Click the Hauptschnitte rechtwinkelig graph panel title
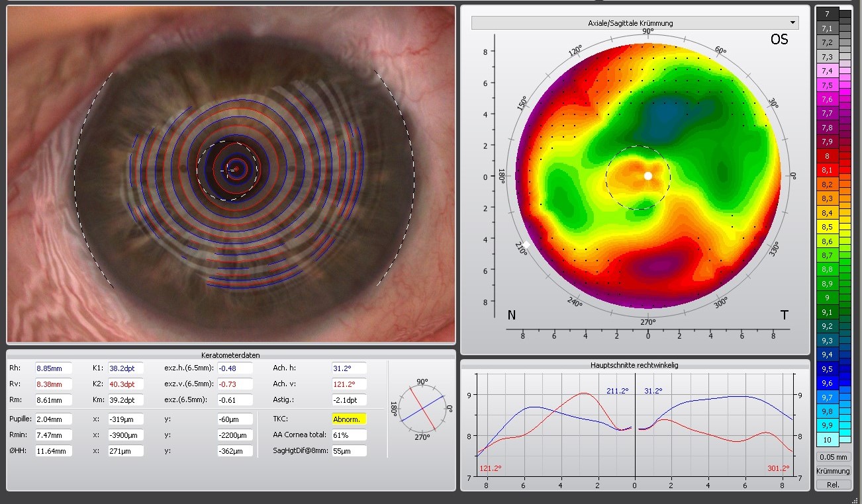This screenshot has width=862, height=504. coord(634,364)
